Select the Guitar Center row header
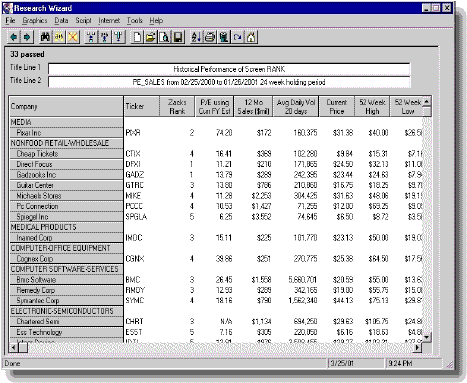Screen dimensions: 467x383 (66, 185)
